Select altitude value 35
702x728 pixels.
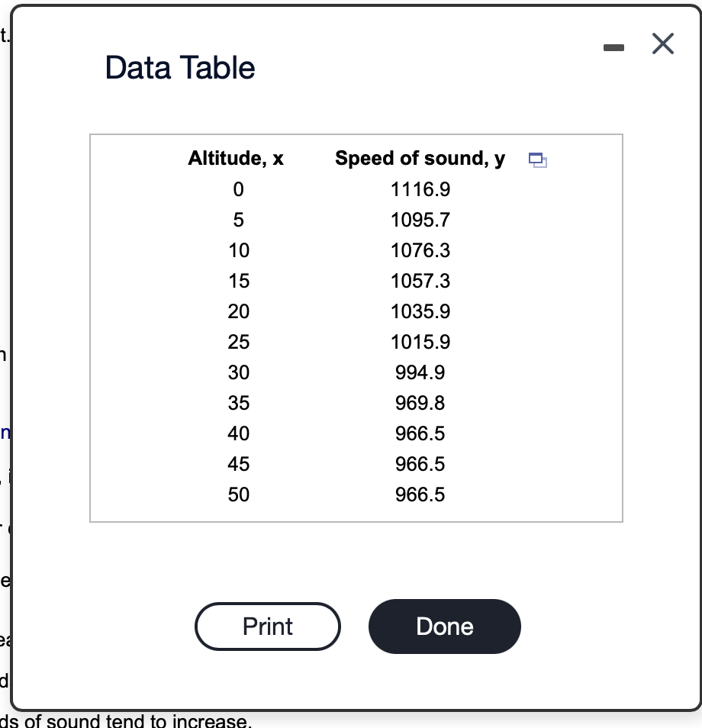238,403
